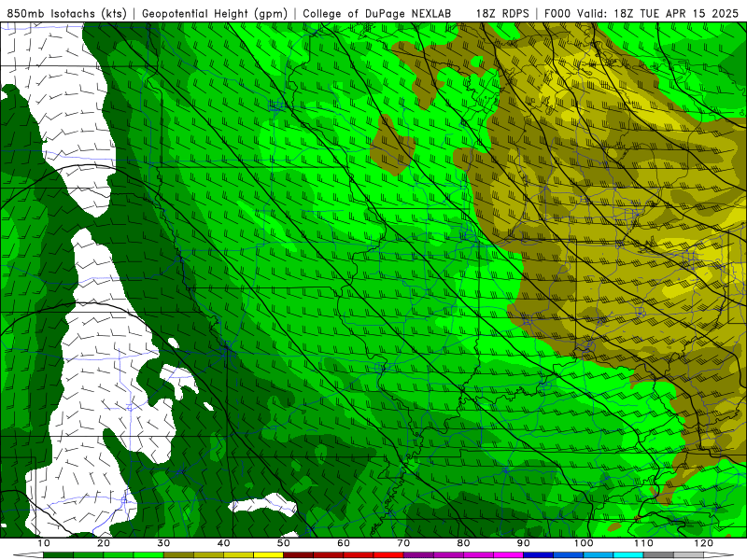This screenshot has width=747, height=560.
Task: Pick the navy blue 90-95 kt swatch
Action: coord(539,555)
